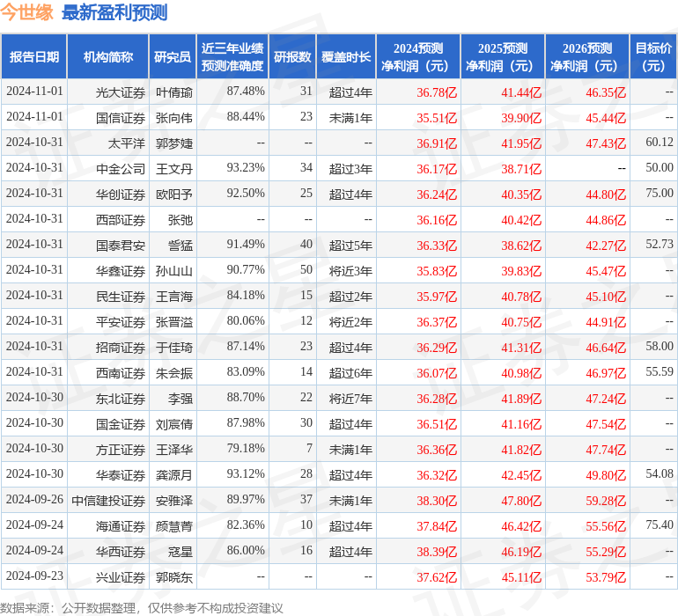This screenshot has width=678, height=616.
Task: Click researcher name 龚源月
Action: (x=174, y=475)
